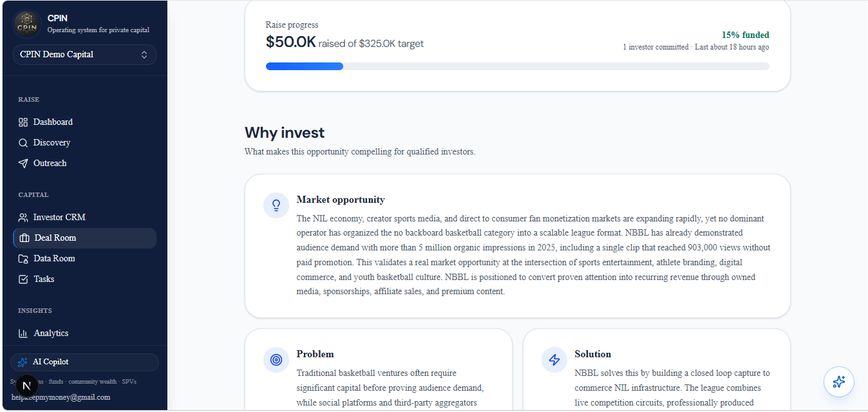868x412 pixels.
Task: Select the Deal Room nav item
Action: point(84,238)
